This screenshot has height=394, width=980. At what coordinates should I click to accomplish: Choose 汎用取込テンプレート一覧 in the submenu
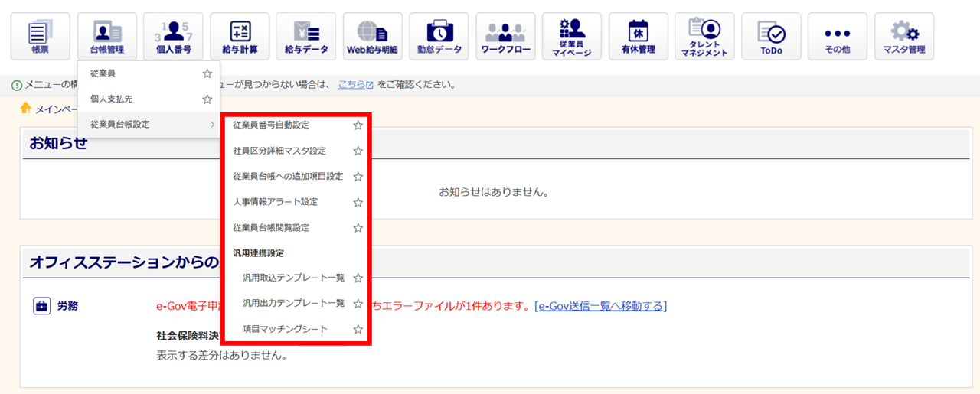coord(293,278)
